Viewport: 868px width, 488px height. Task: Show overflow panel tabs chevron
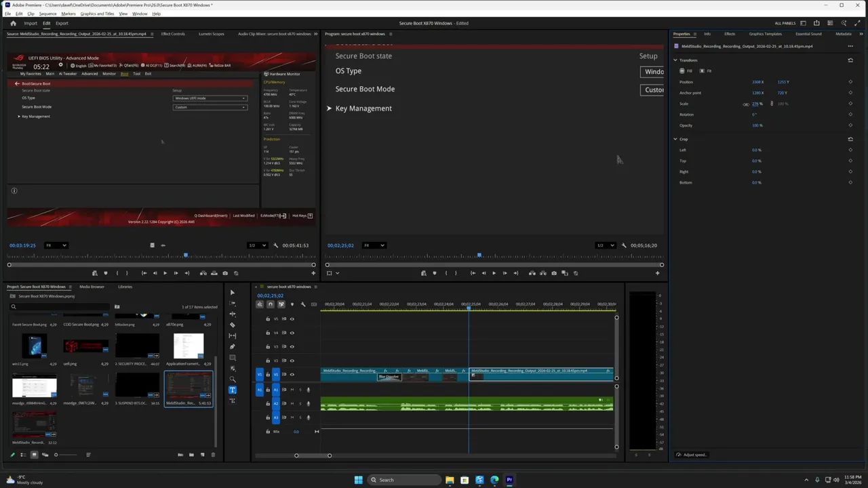pos(862,34)
